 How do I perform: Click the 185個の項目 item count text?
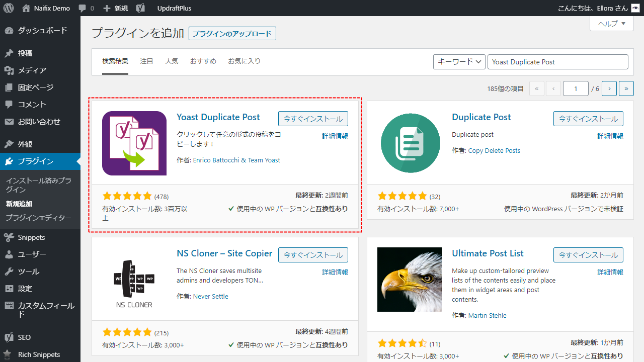tap(505, 88)
